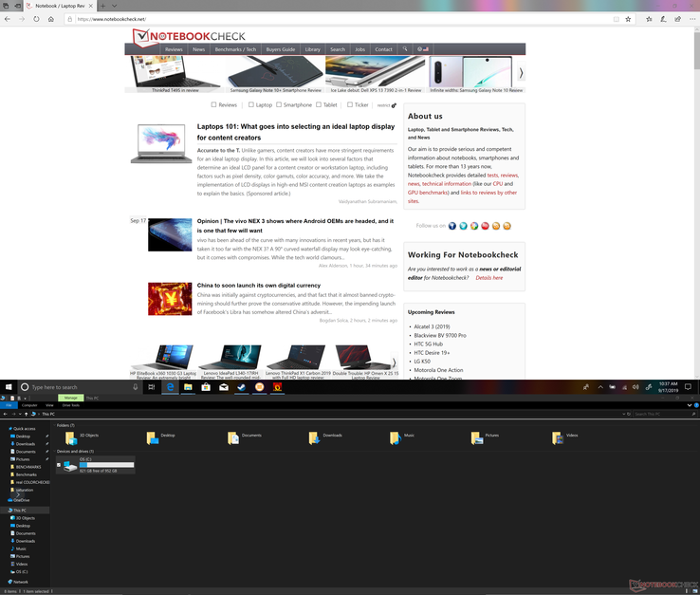The width and height of the screenshot is (700, 595).
Task: Open the Videos folder in Explorer's Folders group
Action: click(564, 437)
